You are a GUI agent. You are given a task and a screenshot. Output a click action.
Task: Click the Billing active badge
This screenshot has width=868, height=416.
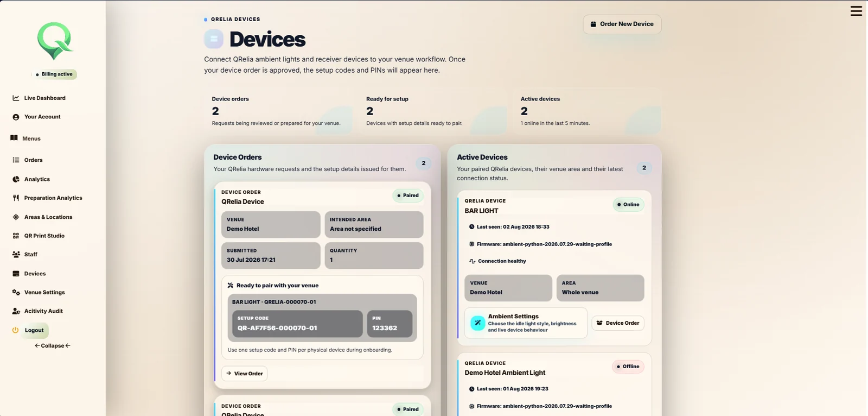click(x=54, y=74)
